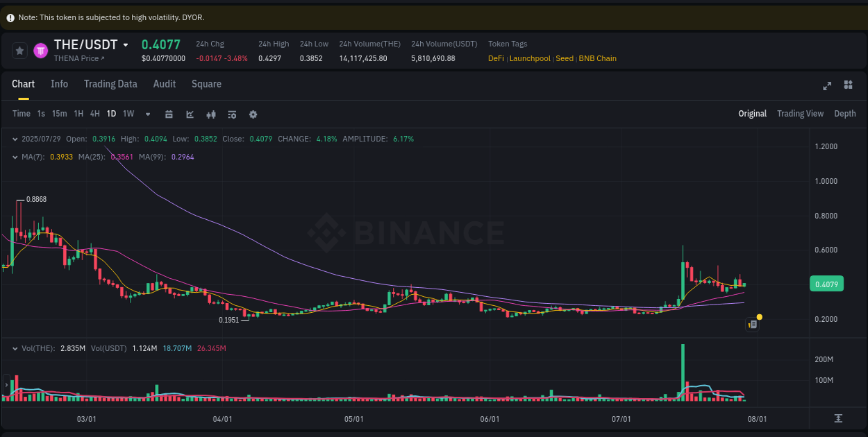Toggle the star to favorite THE/USDT

point(19,51)
